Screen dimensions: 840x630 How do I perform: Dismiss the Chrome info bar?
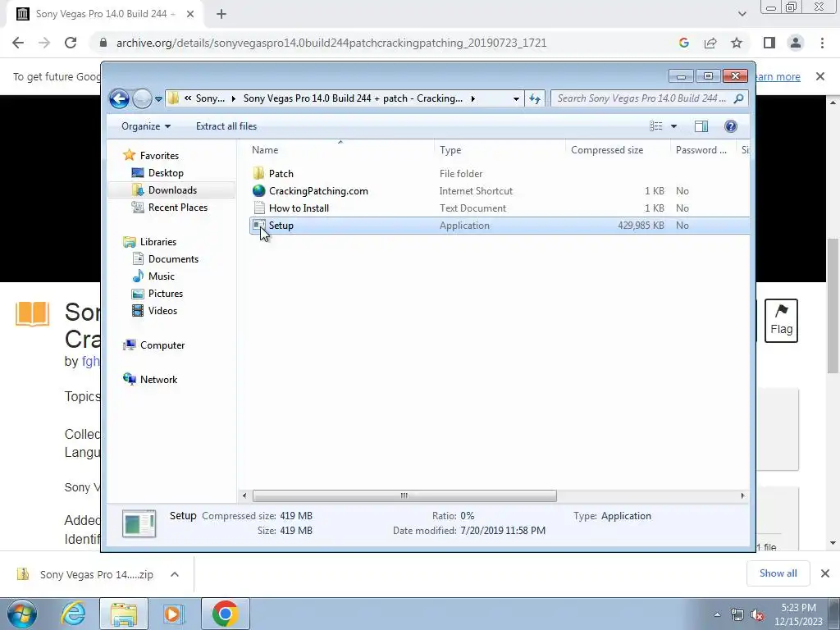click(820, 76)
